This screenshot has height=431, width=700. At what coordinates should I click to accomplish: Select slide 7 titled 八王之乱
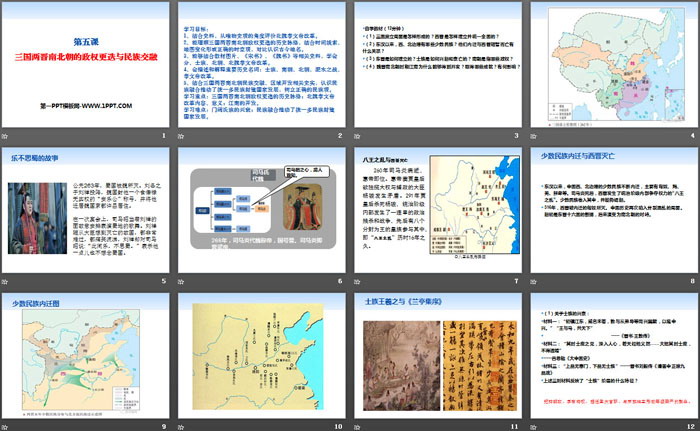tap(438, 210)
